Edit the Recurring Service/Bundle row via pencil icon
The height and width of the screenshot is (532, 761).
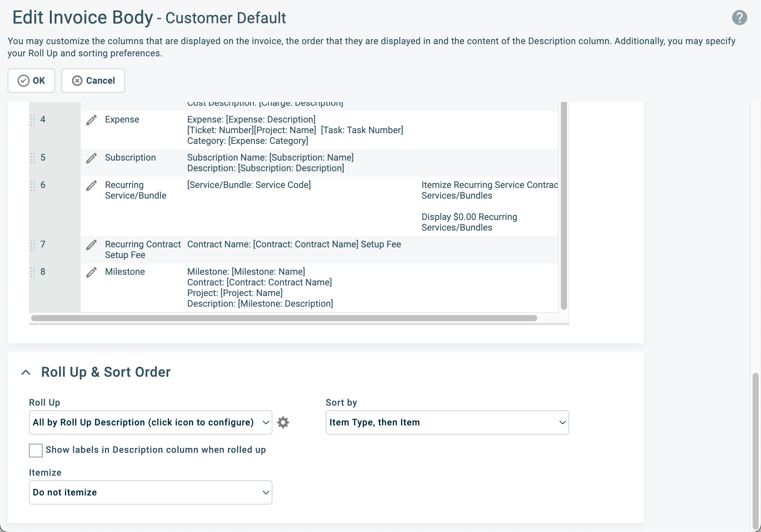coord(91,186)
